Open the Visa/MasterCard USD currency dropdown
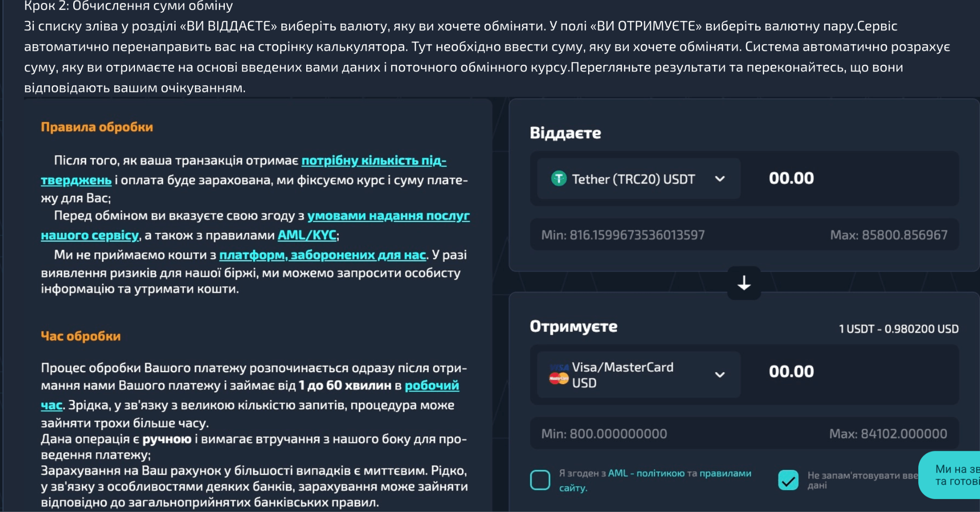Viewport: 980px width, 512px height. tap(719, 375)
